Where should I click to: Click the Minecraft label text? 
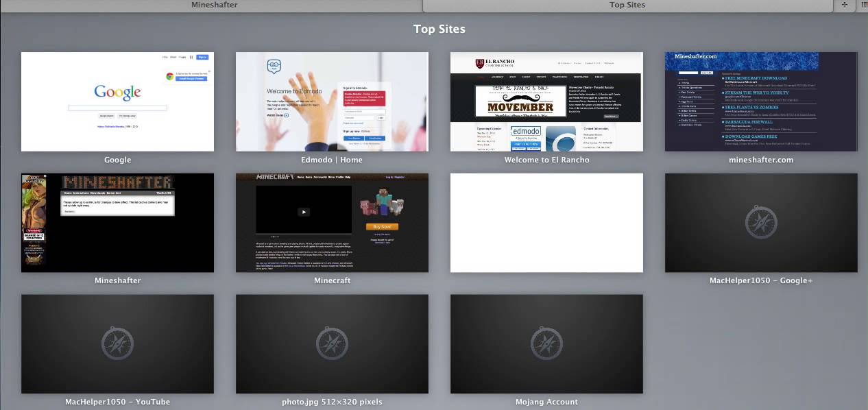[332, 280]
